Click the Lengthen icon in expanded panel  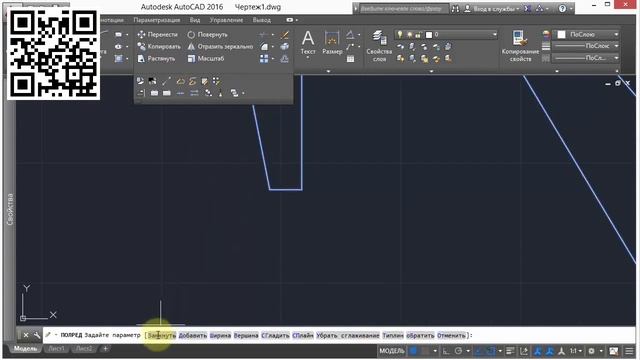tap(166, 81)
